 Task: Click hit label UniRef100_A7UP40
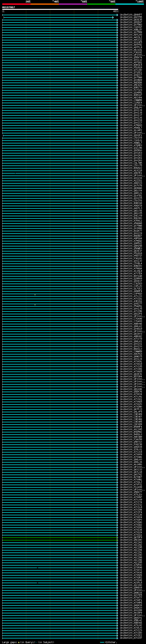131,565
